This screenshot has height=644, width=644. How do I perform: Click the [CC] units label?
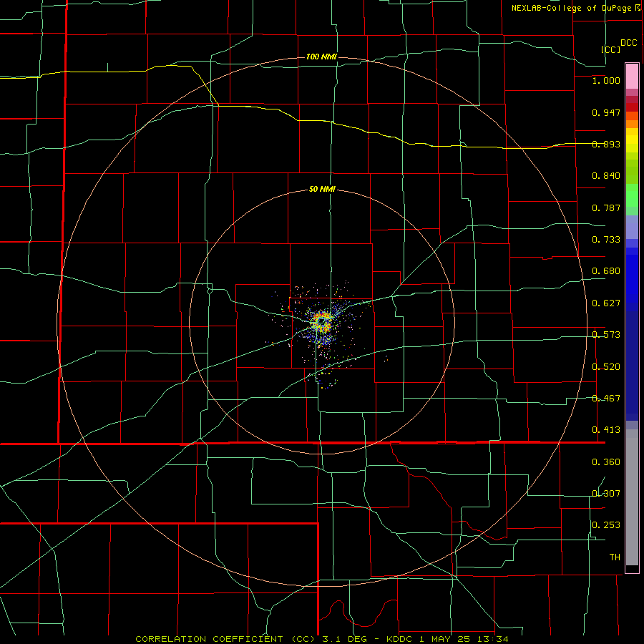pos(611,49)
